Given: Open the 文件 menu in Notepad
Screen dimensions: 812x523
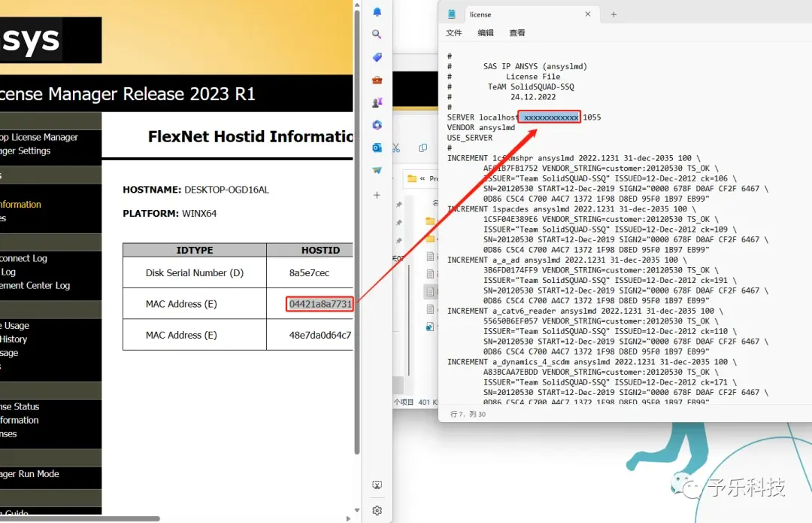Looking at the screenshot, I should pyautogui.click(x=453, y=32).
